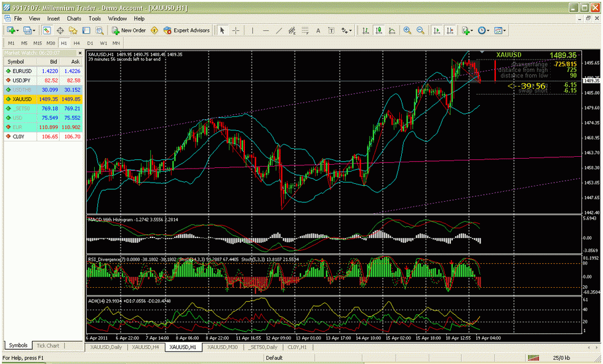The width and height of the screenshot is (603, 364).
Task: Select the Equidistant channel tool
Action: pyautogui.click(x=292, y=30)
